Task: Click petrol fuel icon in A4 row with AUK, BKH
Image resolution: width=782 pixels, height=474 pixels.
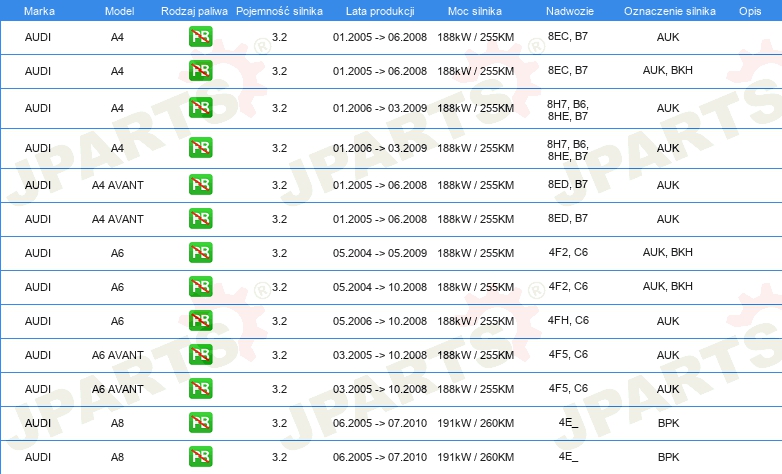Action: coord(200,70)
